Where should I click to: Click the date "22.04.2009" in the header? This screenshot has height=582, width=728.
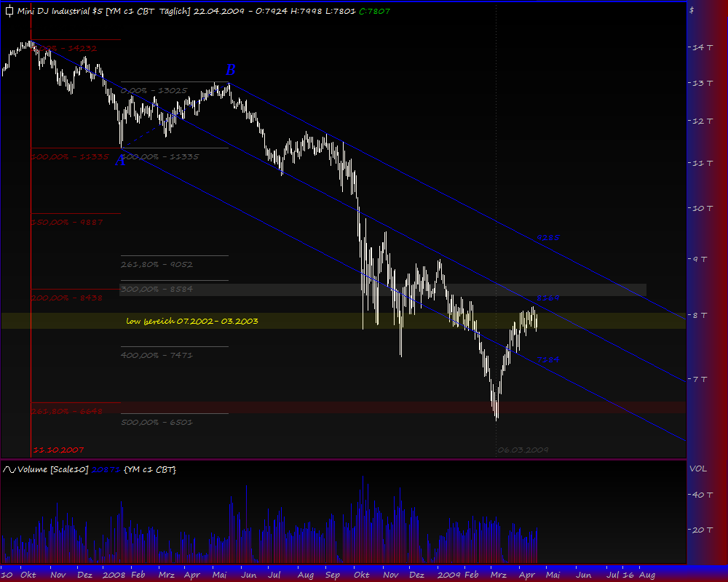point(218,11)
